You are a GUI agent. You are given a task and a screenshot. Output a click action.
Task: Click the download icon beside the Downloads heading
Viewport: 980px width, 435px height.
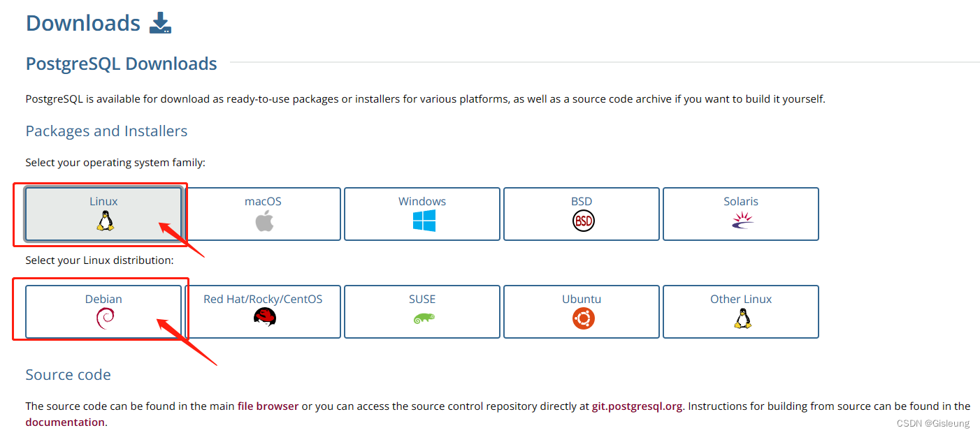(x=161, y=23)
